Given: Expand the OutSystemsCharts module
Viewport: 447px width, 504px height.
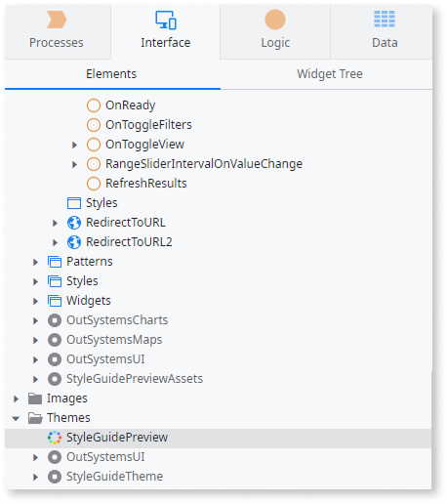Looking at the screenshot, I should coord(35,320).
